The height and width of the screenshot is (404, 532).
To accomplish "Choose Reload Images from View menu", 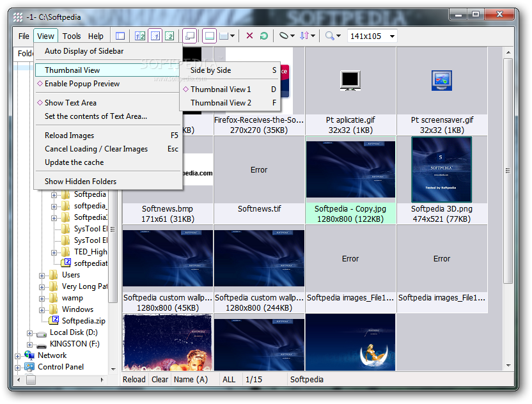I will click(108, 136).
